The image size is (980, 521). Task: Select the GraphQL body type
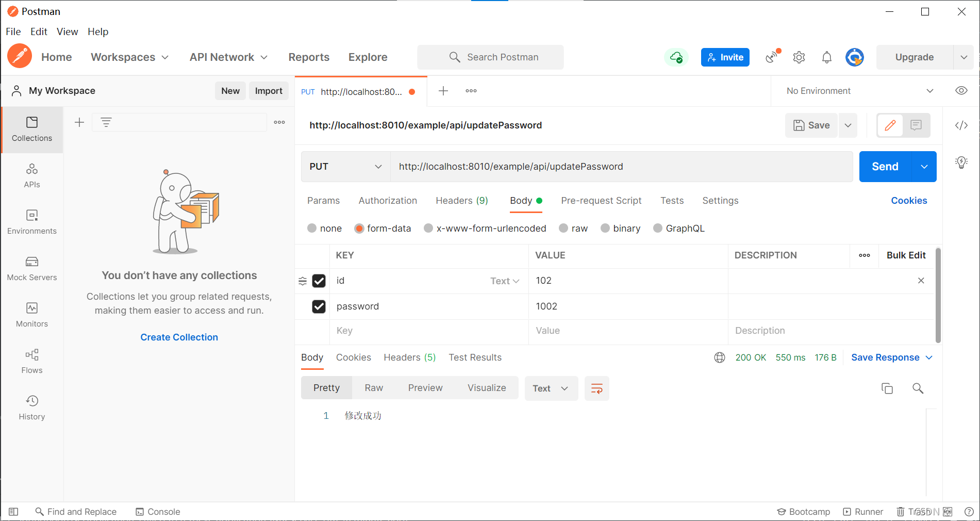[x=658, y=228]
